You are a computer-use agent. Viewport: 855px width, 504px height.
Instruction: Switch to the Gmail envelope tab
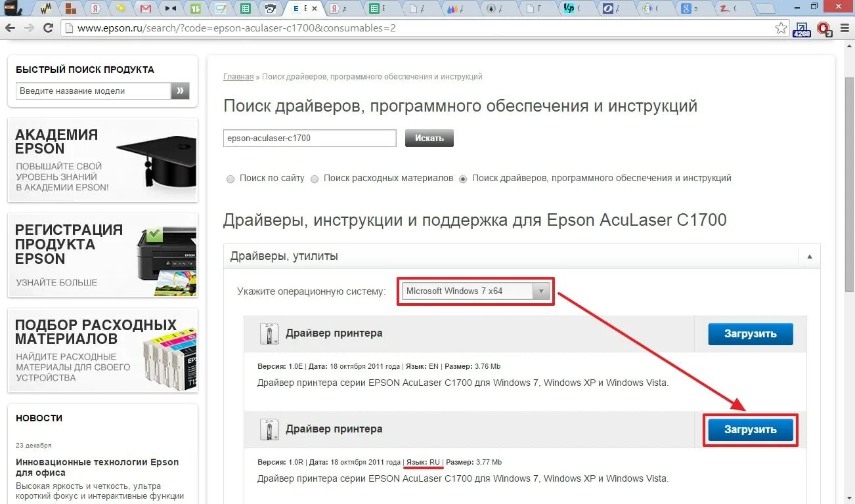[146, 9]
